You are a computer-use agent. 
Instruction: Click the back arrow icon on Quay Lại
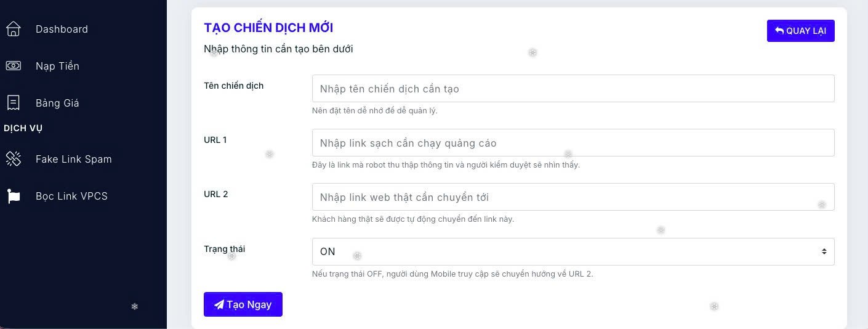[779, 31]
